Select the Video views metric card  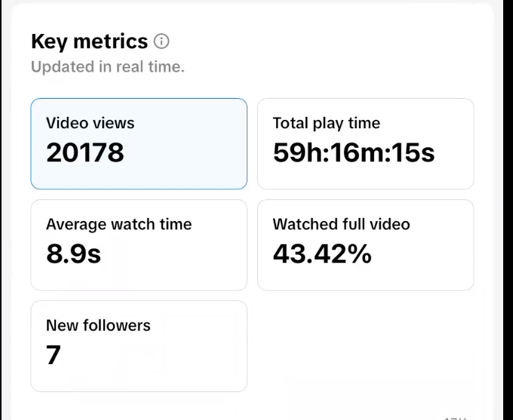pos(139,143)
